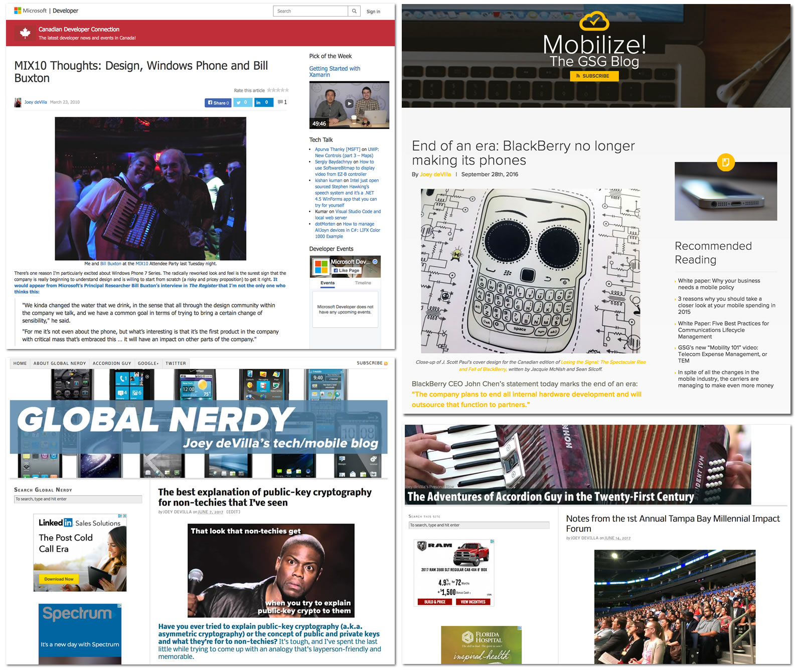Switch to the Events tab in Developer Events

click(x=328, y=283)
